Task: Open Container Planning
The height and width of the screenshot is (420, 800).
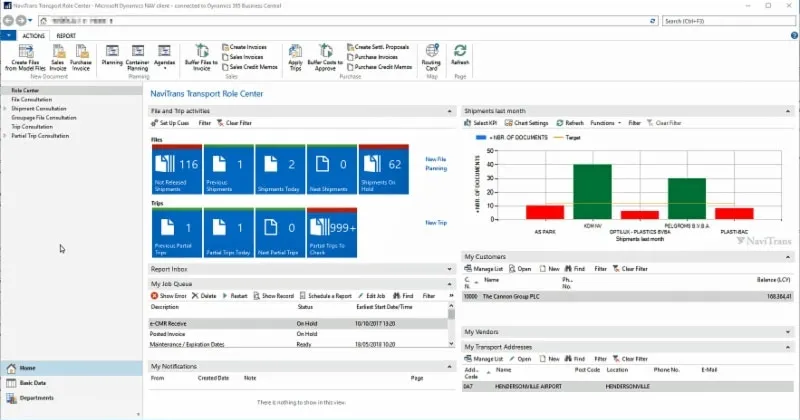Action: (137, 57)
